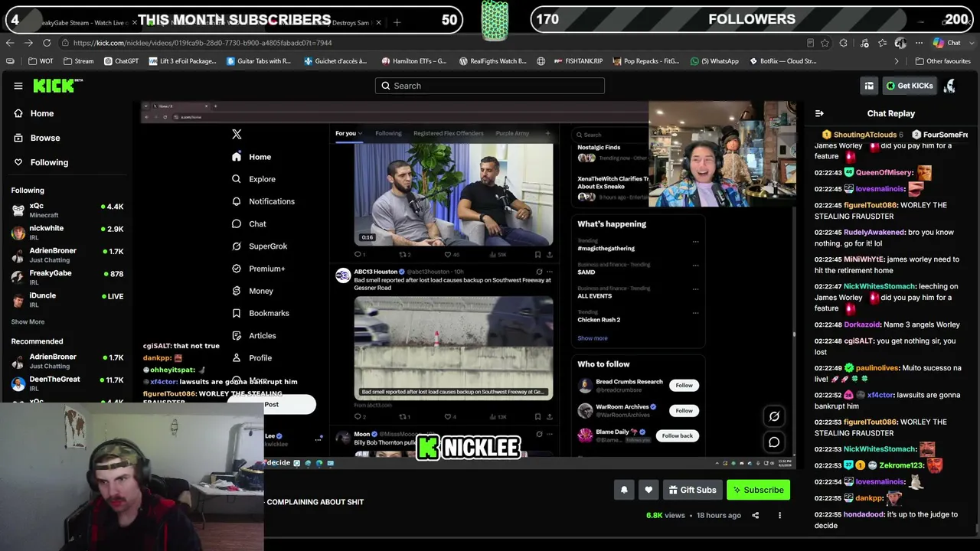Click Dorkazoid username in chat
The height and width of the screenshot is (551, 980).
pyautogui.click(x=862, y=324)
